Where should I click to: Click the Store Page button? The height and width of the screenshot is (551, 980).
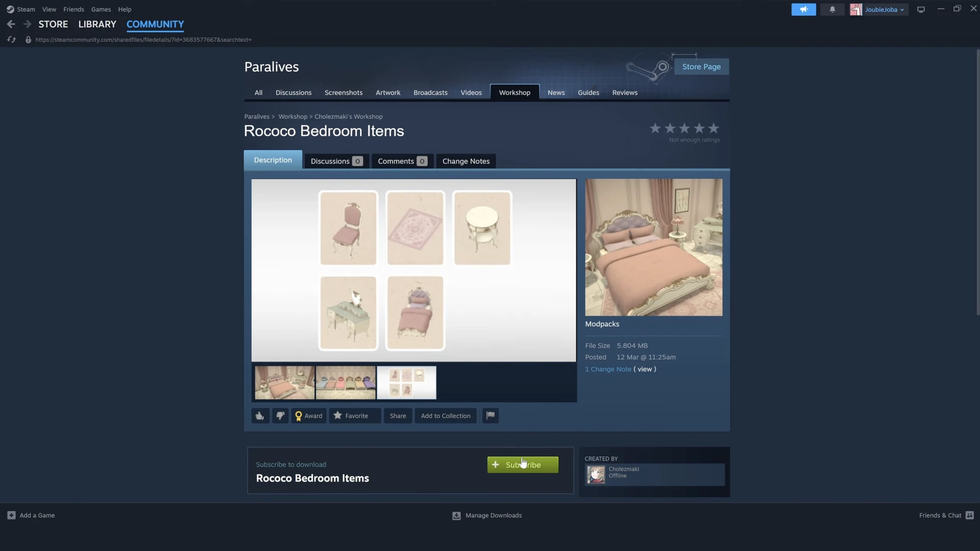point(701,67)
